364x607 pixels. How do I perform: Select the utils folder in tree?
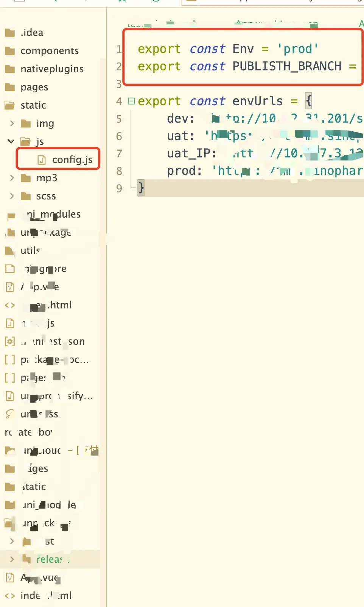tap(30, 251)
